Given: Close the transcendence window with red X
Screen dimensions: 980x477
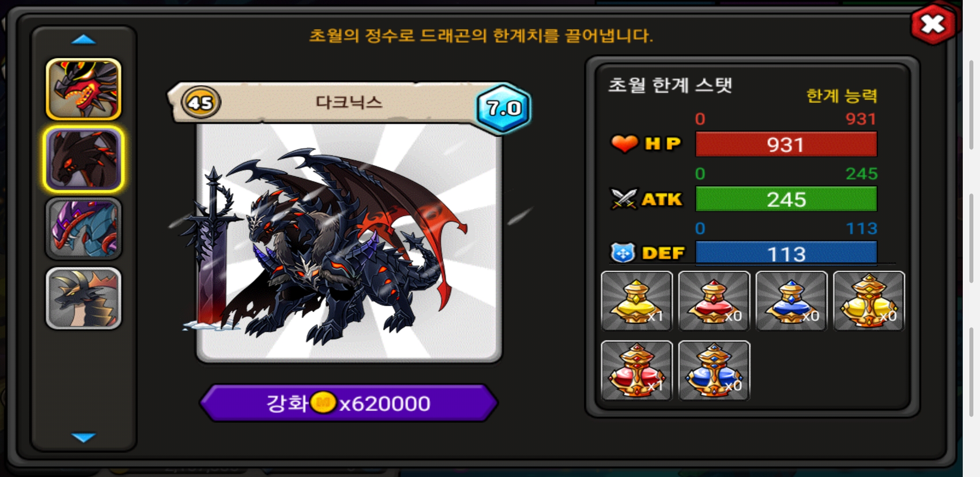Looking at the screenshot, I should pos(932,24).
